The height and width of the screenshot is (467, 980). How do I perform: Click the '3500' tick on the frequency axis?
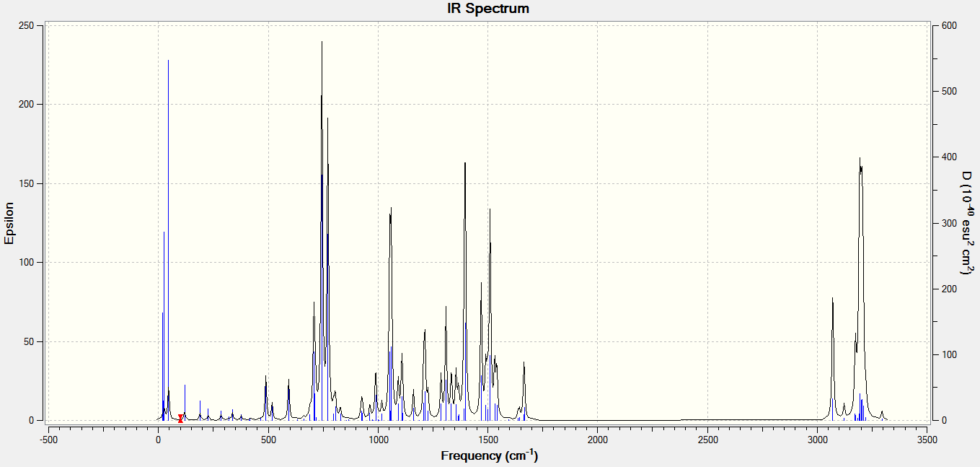coord(927,439)
